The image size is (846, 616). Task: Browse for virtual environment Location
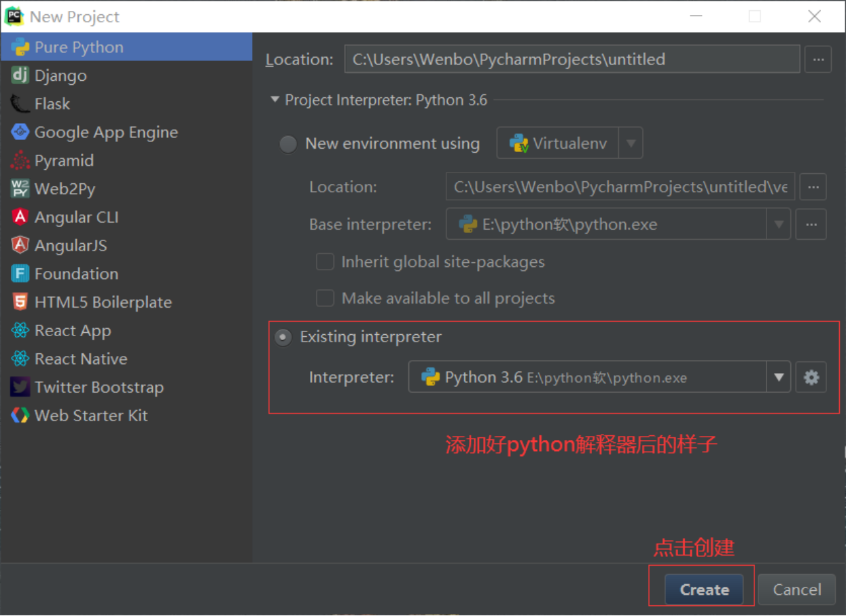(x=813, y=187)
